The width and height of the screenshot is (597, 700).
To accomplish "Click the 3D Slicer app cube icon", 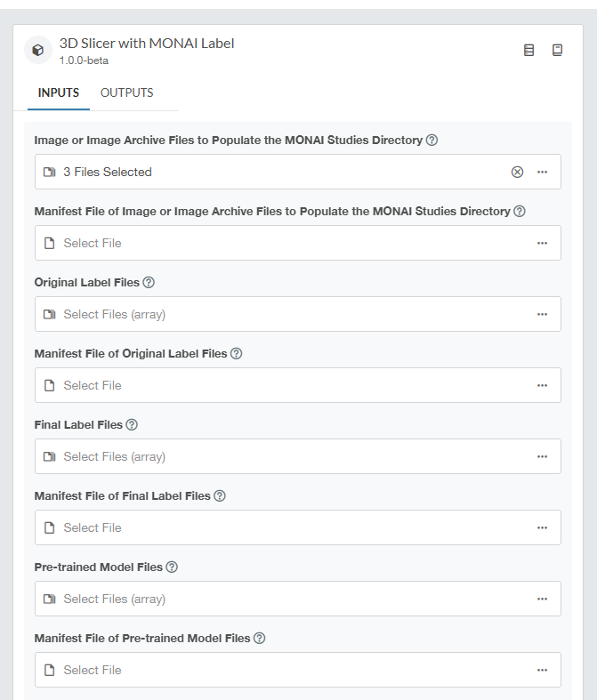I will [37, 51].
